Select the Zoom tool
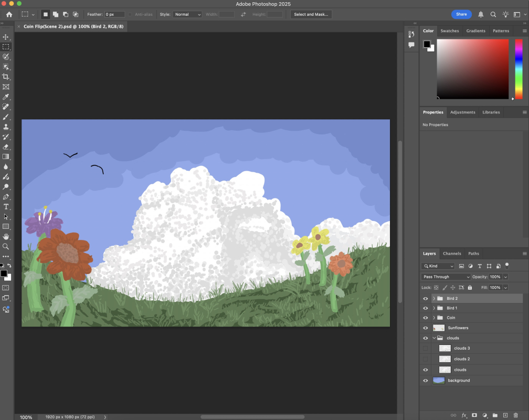This screenshot has height=420, width=529. coord(6,247)
